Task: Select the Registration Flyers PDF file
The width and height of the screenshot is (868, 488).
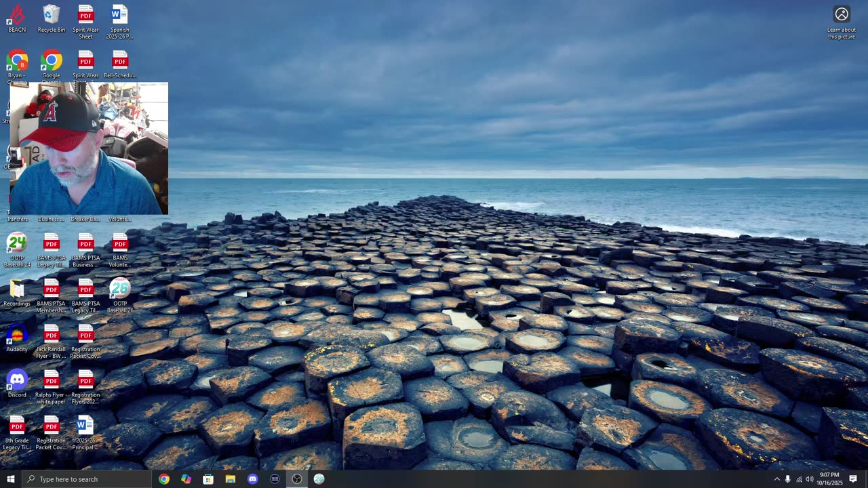Action: point(85,388)
